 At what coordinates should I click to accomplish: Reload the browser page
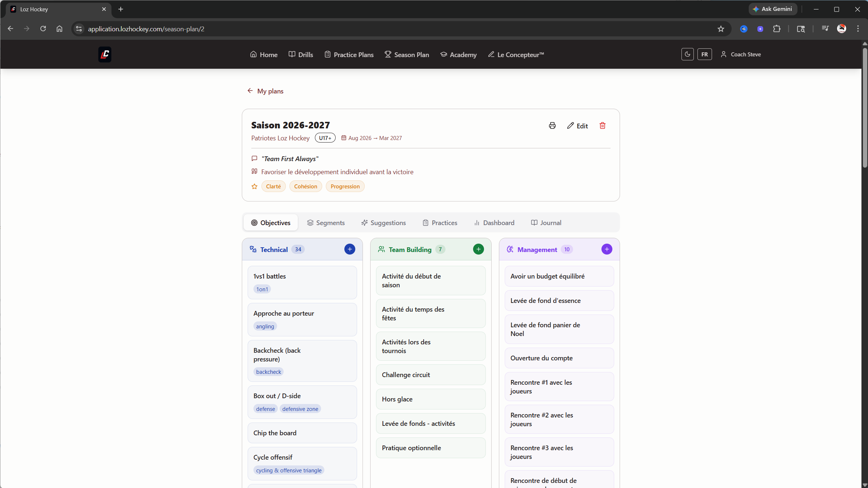[x=43, y=29]
